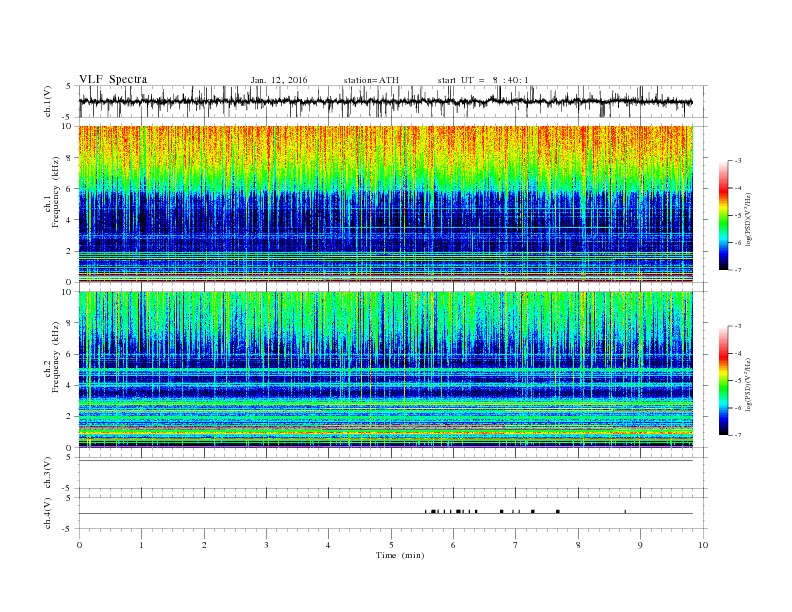Click the "-3" label on ch.1 colorbar

[x=738, y=161]
